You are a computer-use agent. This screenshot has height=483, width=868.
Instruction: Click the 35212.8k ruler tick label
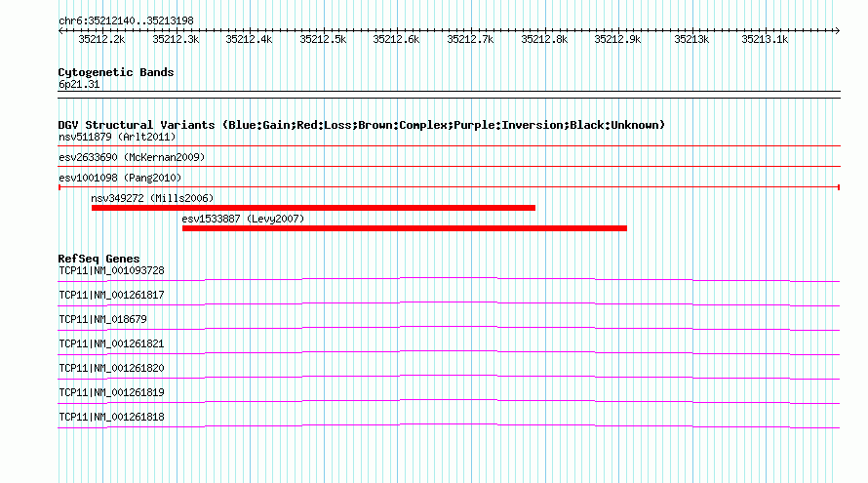coord(544,39)
